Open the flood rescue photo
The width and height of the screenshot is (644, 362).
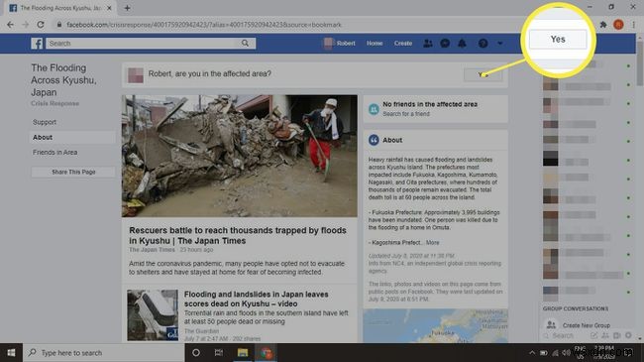point(240,156)
